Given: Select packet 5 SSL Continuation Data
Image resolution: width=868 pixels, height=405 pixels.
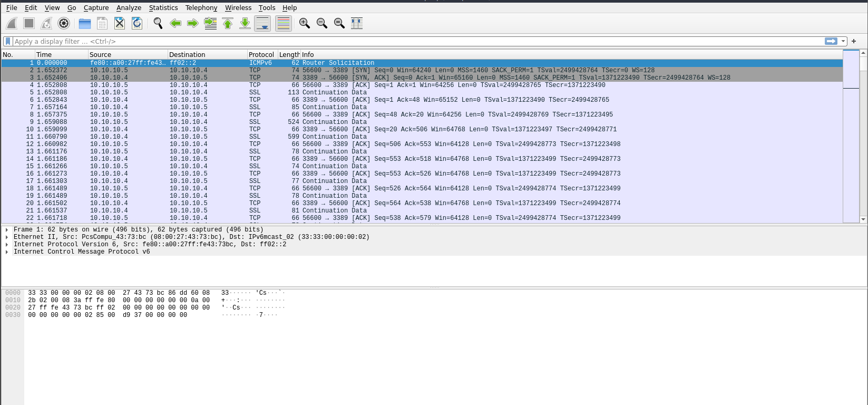Looking at the screenshot, I should click(422, 92).
